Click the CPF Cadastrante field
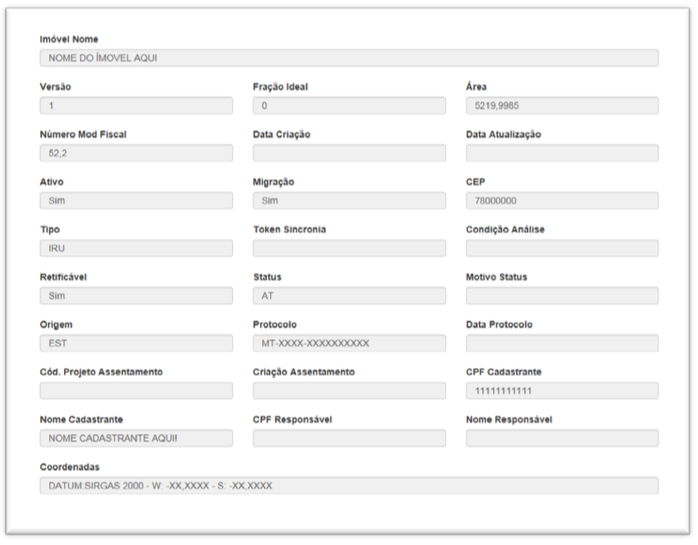Image resolution: width=698 pixels, height=545 pixels. [562, 390]
